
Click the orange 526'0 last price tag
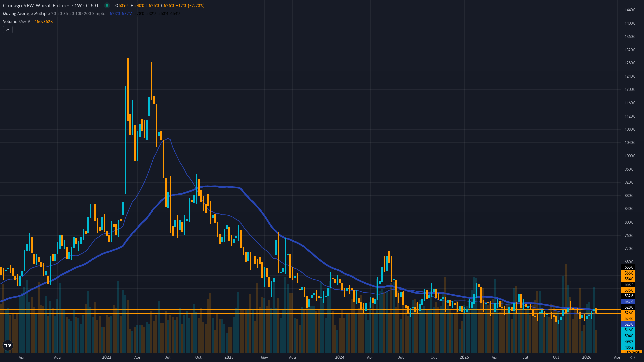[x=628, y=313]
